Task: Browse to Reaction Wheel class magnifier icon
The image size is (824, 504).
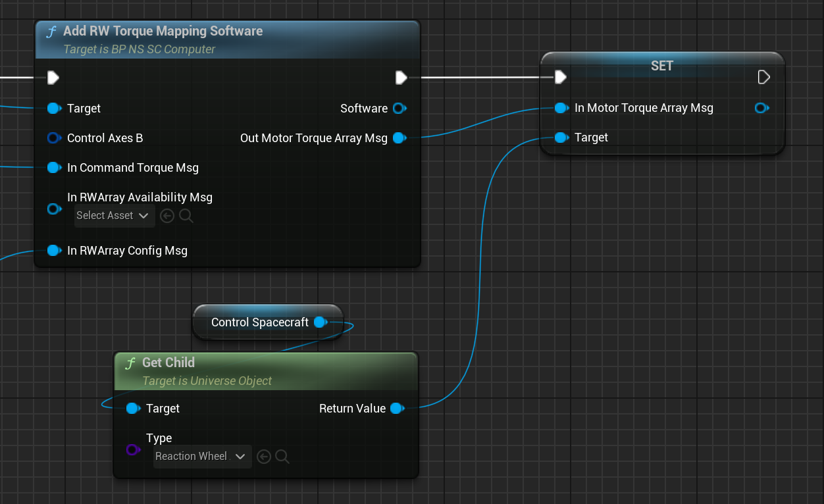Action: 282,457
